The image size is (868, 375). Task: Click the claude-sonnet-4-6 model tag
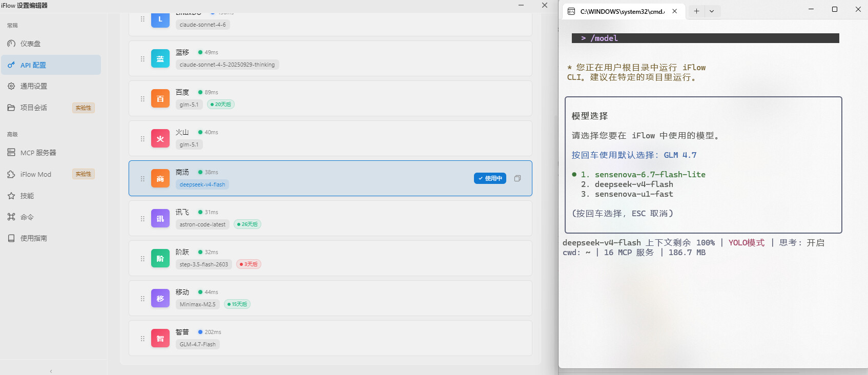[x=202, y=25]
